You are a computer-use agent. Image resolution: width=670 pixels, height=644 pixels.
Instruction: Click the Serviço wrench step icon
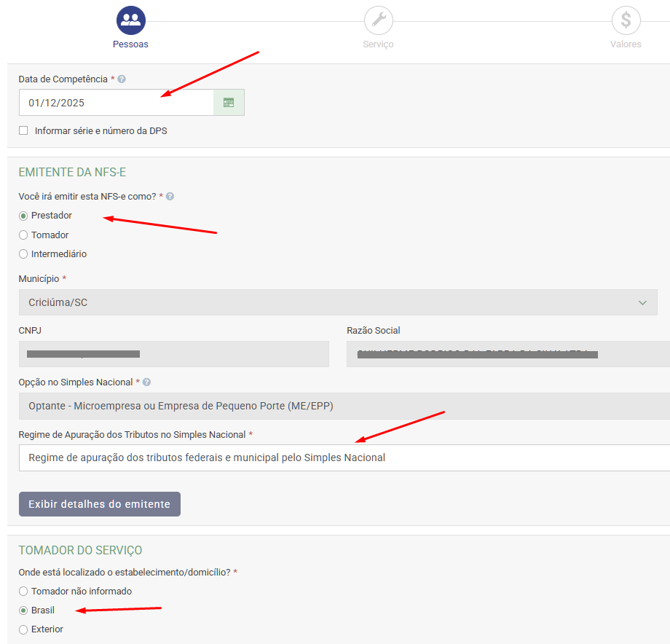[379, 20]
